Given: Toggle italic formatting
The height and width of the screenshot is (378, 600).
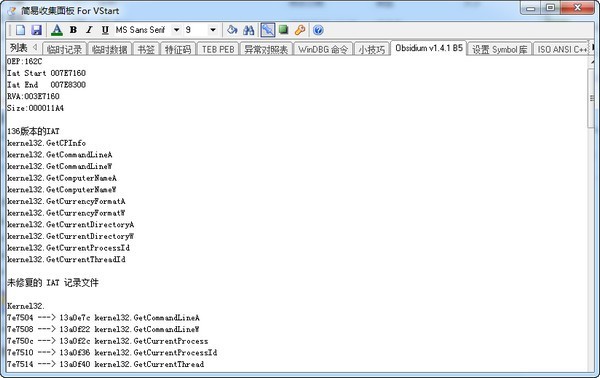Looking at the screenshot, I should coord(89,30).
